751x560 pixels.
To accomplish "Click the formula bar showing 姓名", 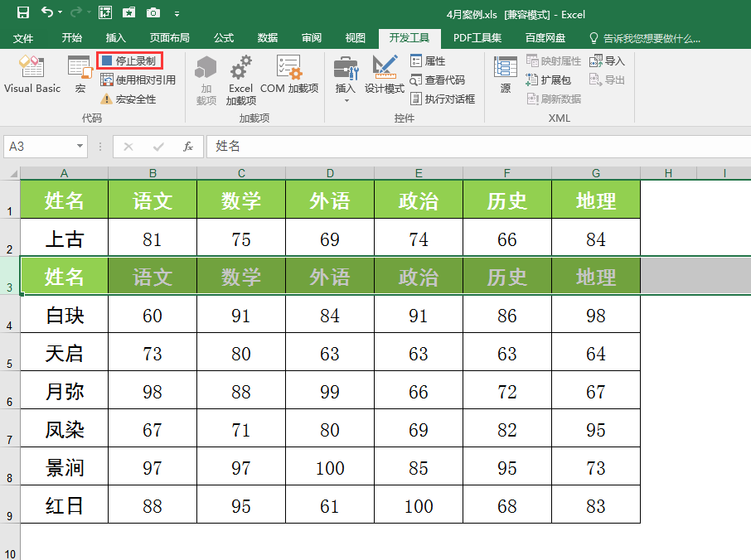I will 479,147.
